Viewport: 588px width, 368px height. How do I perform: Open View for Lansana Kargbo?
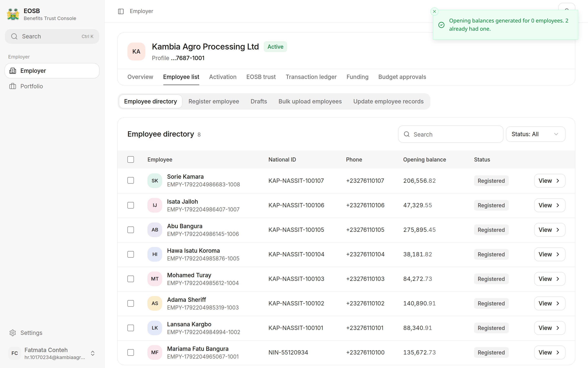point(550,328)
